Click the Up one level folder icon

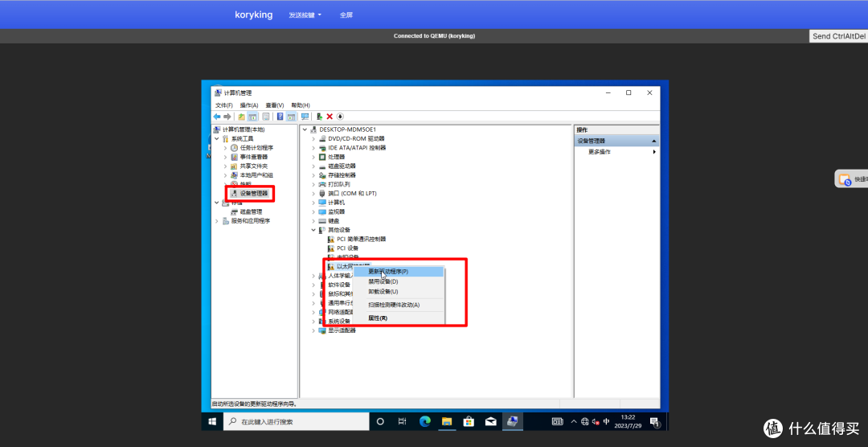241,117
